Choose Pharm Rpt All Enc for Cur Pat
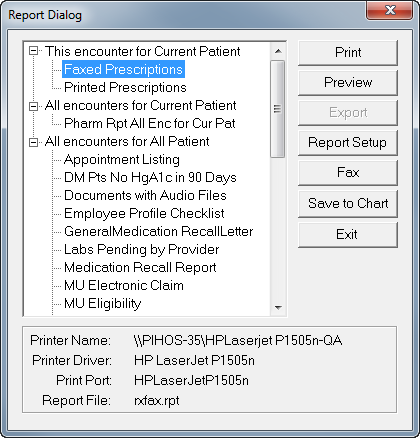This screenshot has height=438, width=420. (150, 123)
